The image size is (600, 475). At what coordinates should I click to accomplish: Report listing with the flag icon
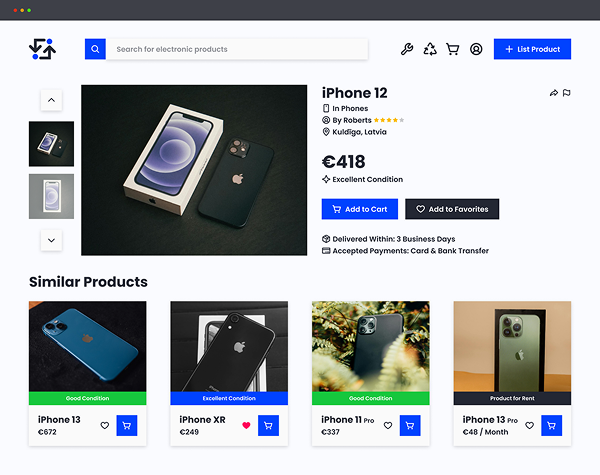click(567, 93)
